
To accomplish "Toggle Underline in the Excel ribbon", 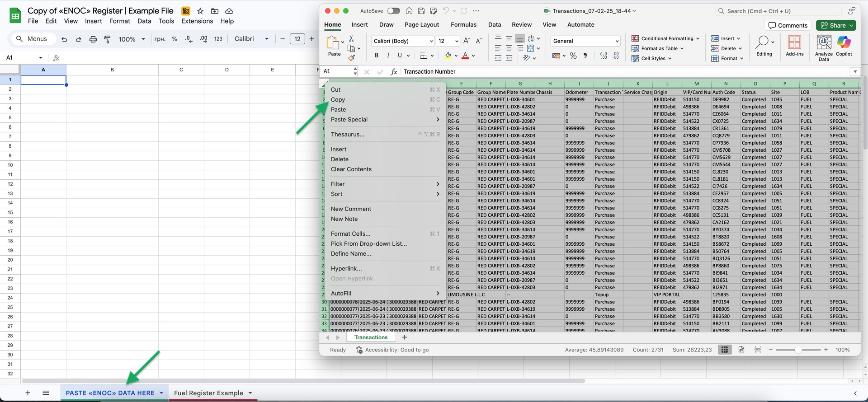I will tap(400, 56).
